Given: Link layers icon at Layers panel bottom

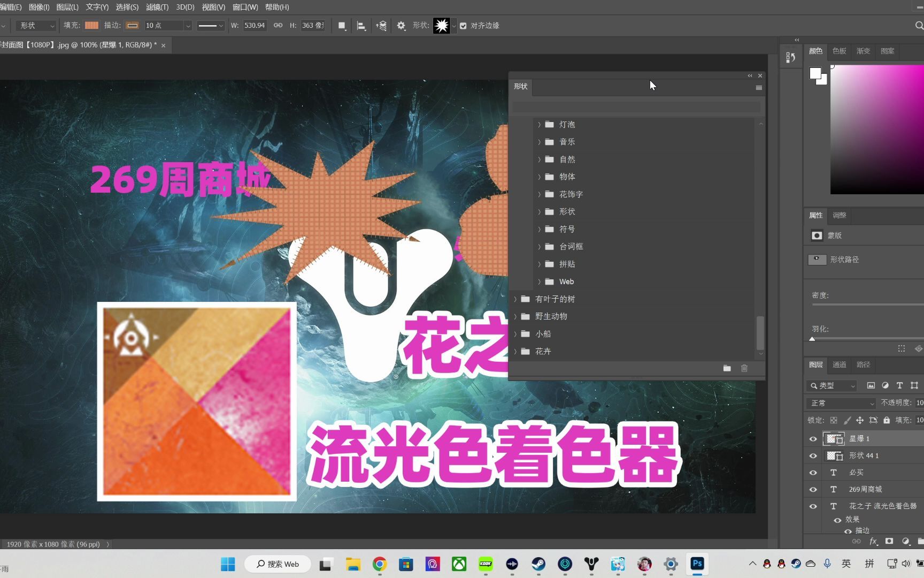Looking at the screenshot, I should (857, 541).
